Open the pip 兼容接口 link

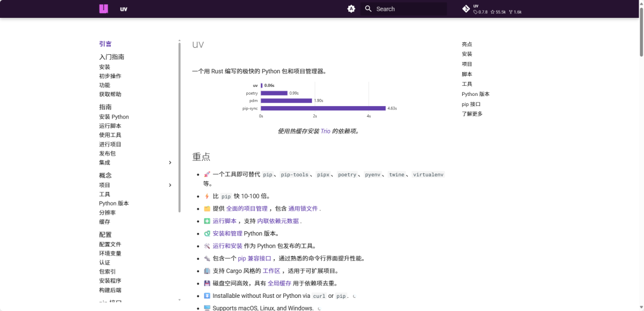pyautogui.click(x=255, y=259)
